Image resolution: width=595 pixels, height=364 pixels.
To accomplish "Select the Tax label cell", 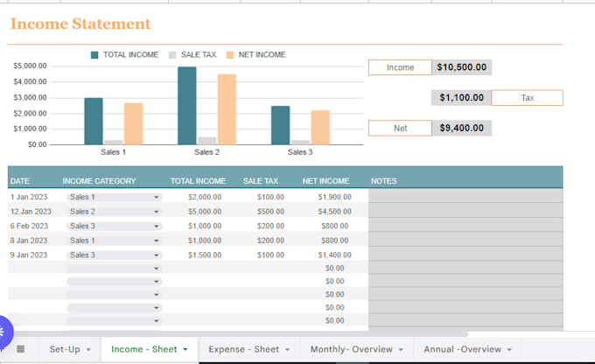I will pyautogui.click(x=527, y=98).
